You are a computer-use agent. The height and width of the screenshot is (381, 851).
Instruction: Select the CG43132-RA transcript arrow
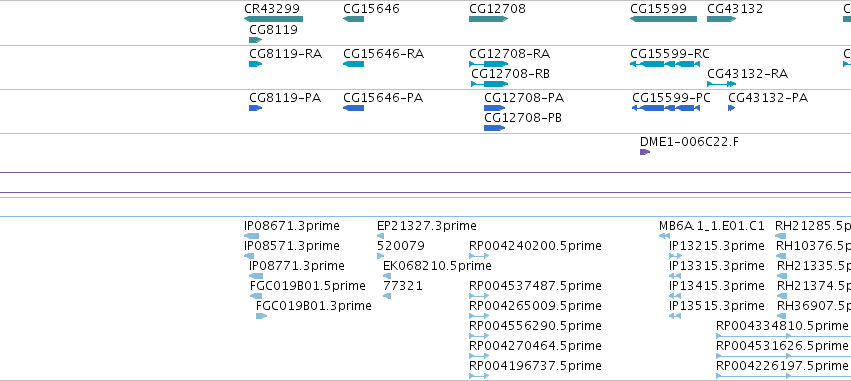click(x=721, y=84)
